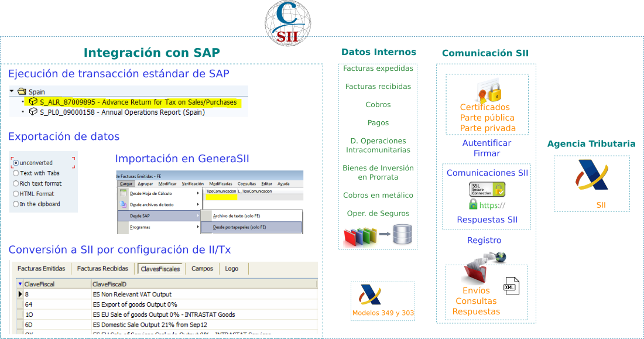Switch to the Facturas Emitidas tab
The image size is (644, 339).
click(41, 268)
